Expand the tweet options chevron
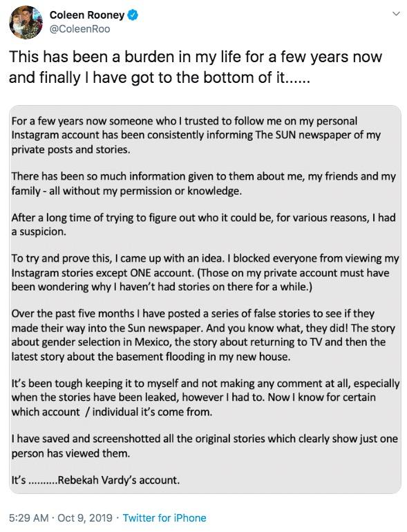This screenshot has height=532, width=407. coord(396,14)
